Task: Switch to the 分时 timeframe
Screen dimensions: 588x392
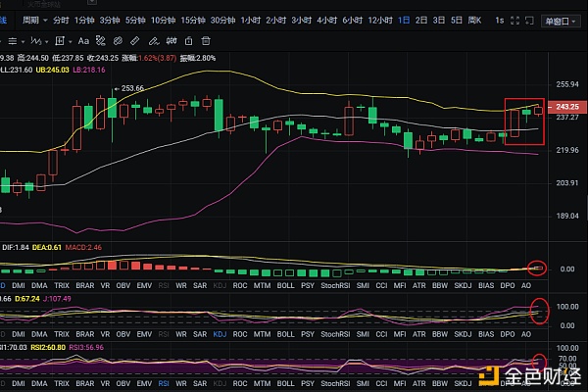Action: (61, 21)
